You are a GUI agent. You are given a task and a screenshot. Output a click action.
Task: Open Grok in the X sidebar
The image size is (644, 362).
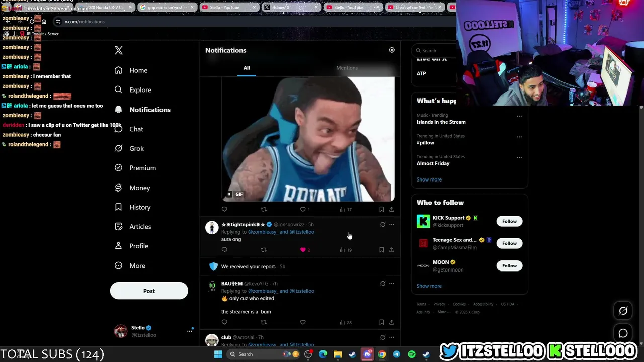point(129,149)
